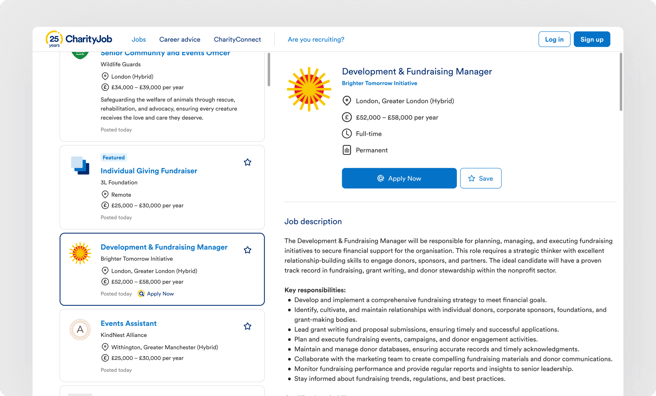Click 'Full-time' text in job details
Image resolution: width=656 pixels, height=396 pixels.
(369, 134)
